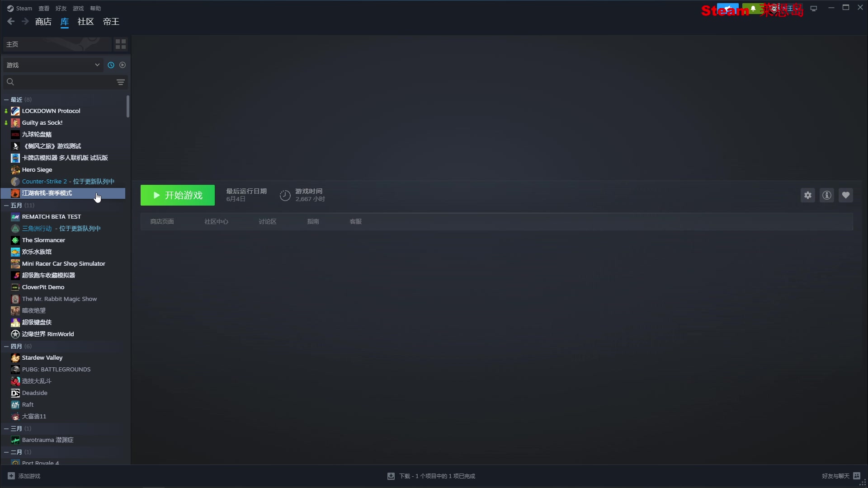Collapse the 三月 group
This screenshot has width=868, height=488.
pyautogui.click(x=6, y=428)
